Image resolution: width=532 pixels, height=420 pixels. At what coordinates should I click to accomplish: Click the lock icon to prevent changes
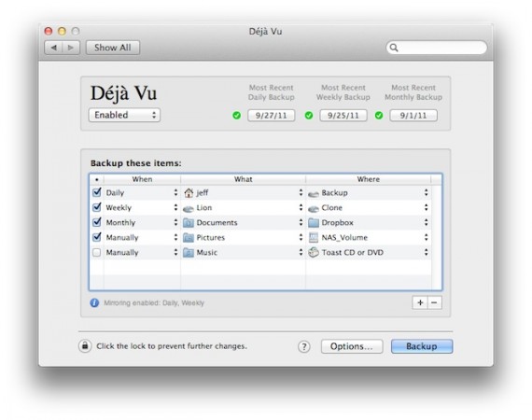85,346
